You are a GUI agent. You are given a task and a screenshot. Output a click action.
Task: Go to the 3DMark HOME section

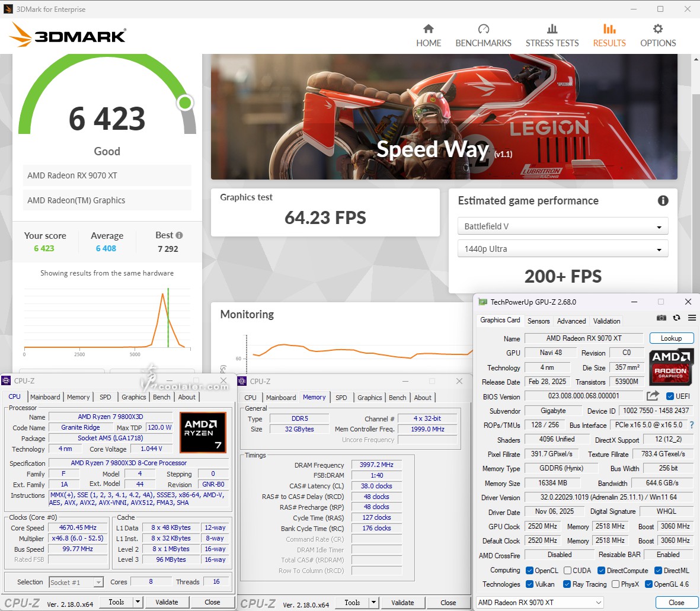429,36
